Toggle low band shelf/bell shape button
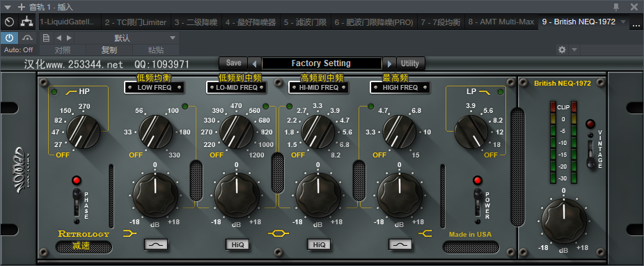The width and height of the screenshot is (644, 266). (156, 244)
